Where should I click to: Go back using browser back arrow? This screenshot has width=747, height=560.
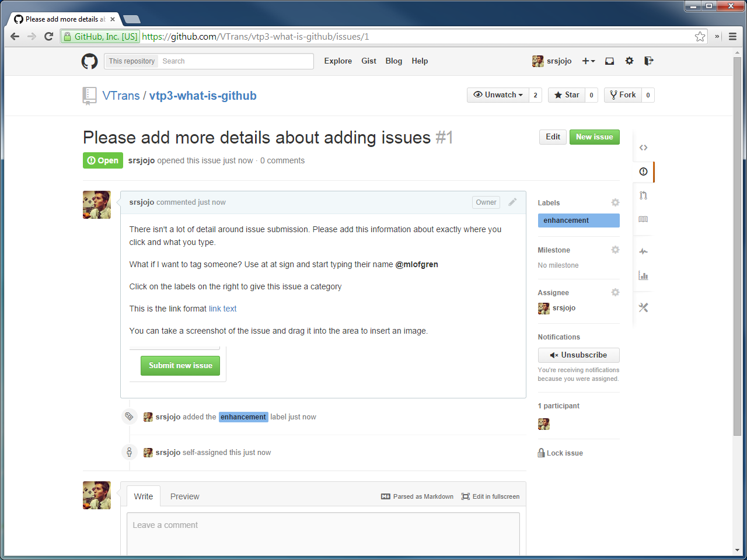[15, 36]
